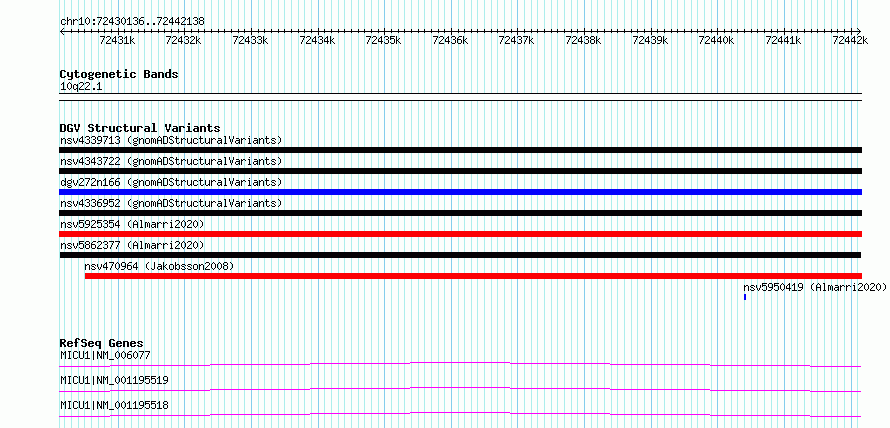Click the 72433k ruler tick label

250,40
